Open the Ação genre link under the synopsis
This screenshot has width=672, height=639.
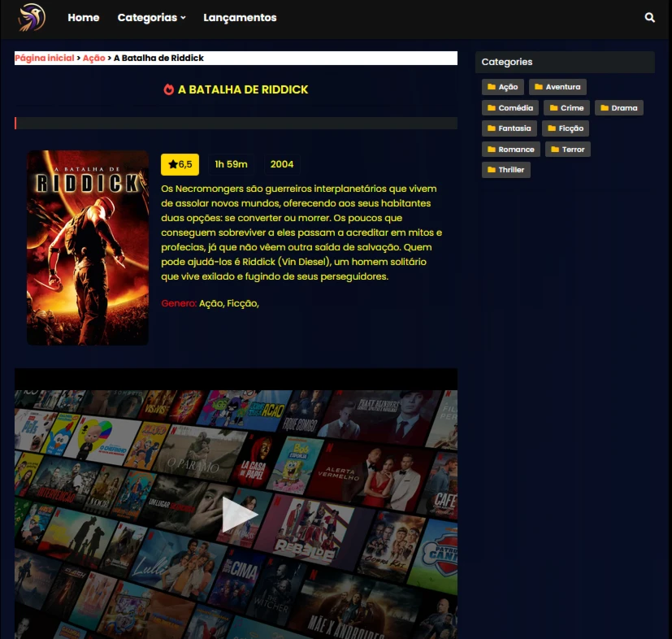point(210,303)
